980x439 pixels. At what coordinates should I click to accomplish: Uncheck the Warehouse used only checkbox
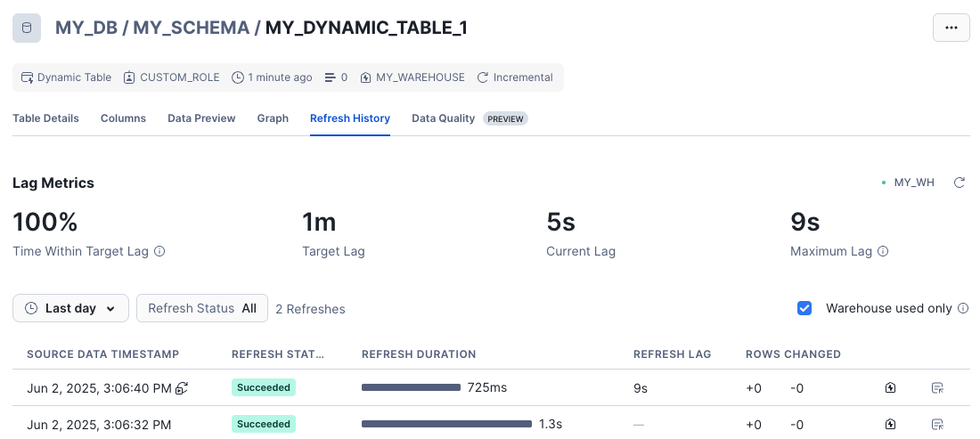[804, 308]
